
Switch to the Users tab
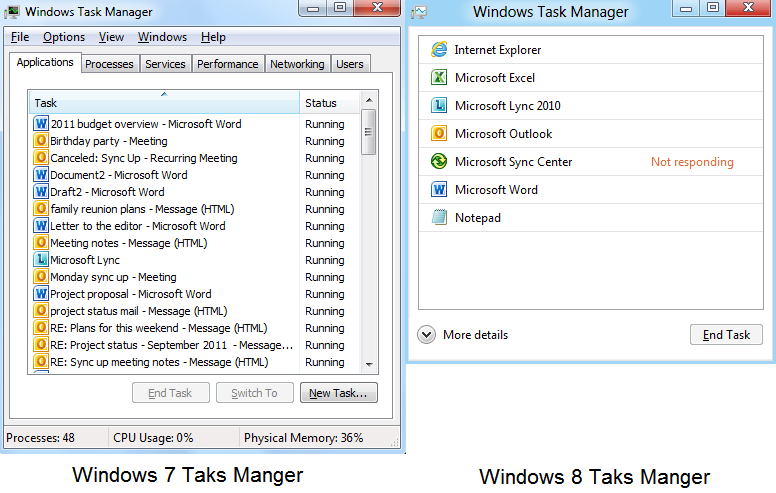point(350,64)
